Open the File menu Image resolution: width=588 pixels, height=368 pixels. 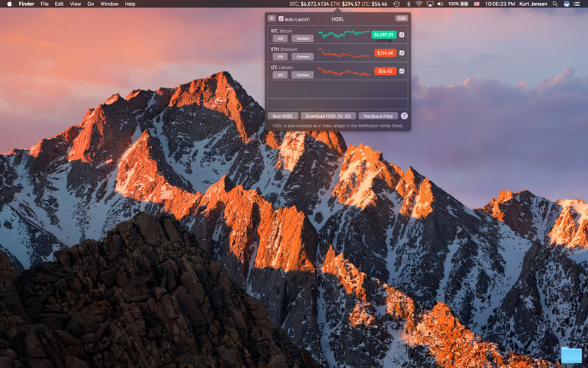point(45,4)
